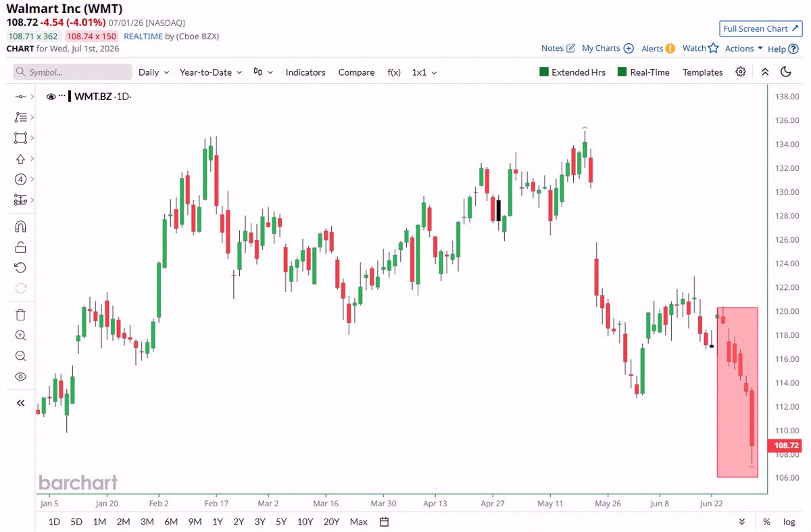Screen dimensions: 811x532
Task: Open the WMT.BZ series more options dots
Action: click(62, 95)
